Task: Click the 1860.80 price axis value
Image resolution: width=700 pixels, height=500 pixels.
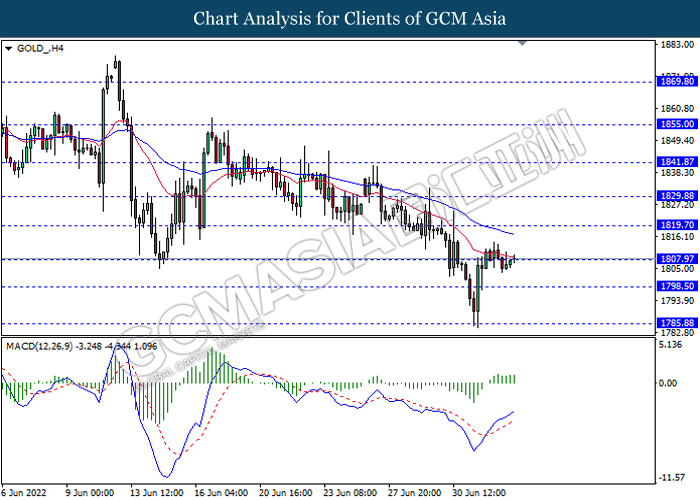Action: pyautogui.click(x=677, y=108)
